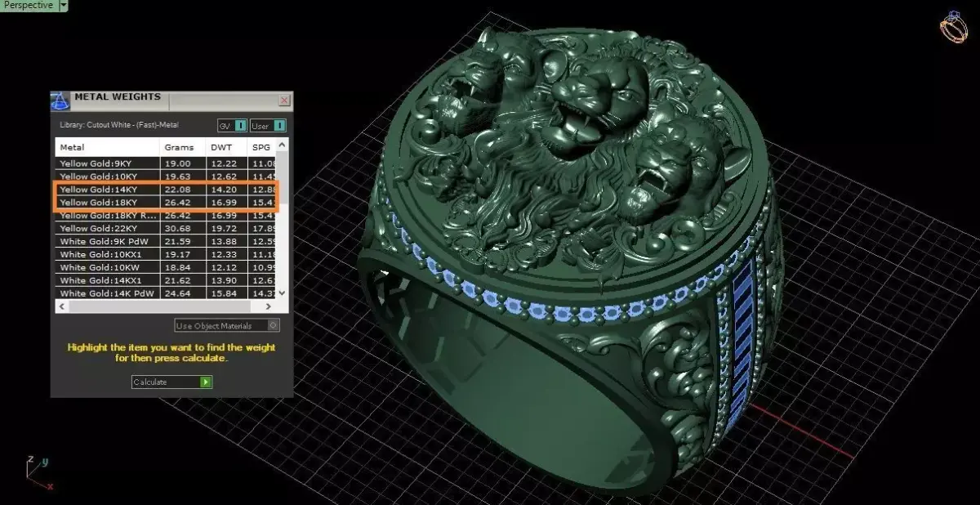Click the 24.64 grams value
The height and width of the screenshot is (505, 980).
(x=178, y=293)
